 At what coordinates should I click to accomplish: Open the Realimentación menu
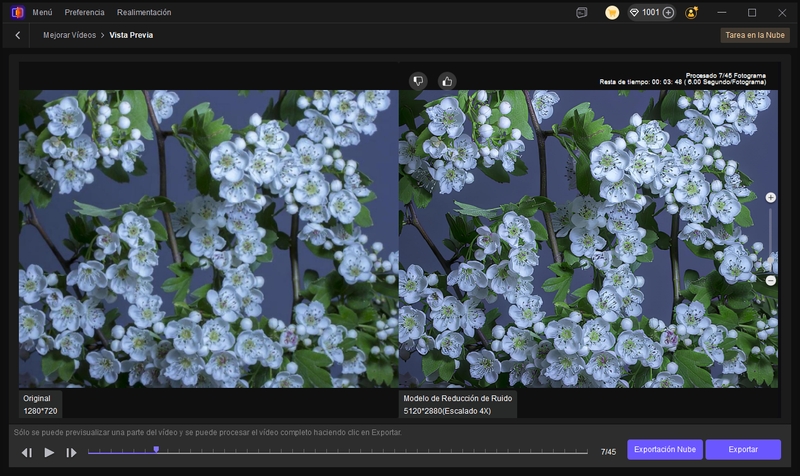tap(144, 13)
